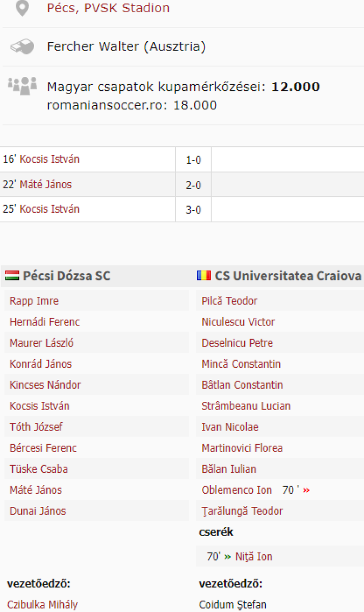The height and width of the screenshot is (612, 364).
Task: Select Pilcă Teodor from Craiova lineup
Action: click(x=229, y=301)
